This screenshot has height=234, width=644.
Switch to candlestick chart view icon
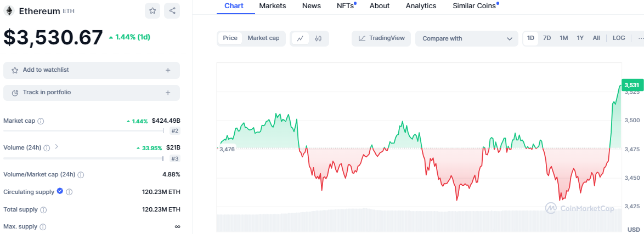click(x=318, y=38)
